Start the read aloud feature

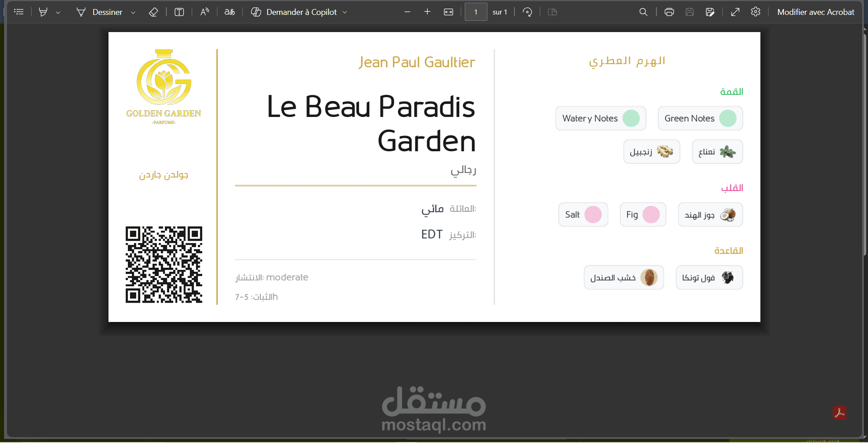point(205,12)
